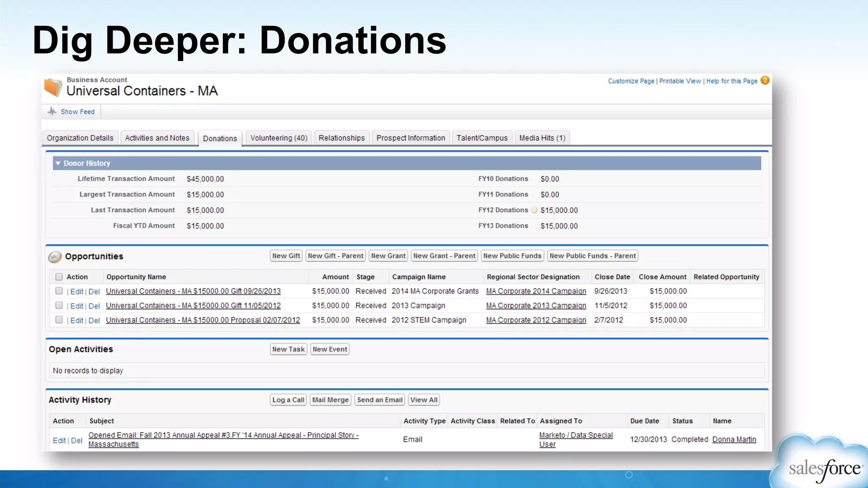Check the box for Gift 11/05/2012 row

[59, 305]
